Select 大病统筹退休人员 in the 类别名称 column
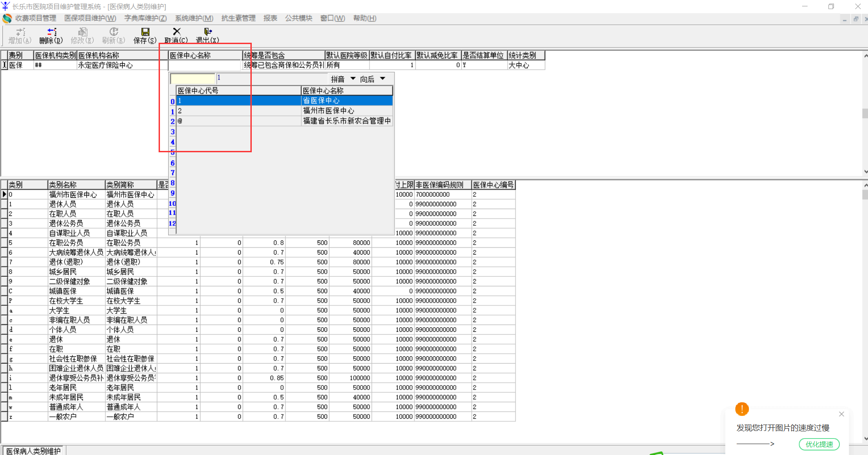Image resolution: width=868 pixels, height=455 pixels. (76, 252)
